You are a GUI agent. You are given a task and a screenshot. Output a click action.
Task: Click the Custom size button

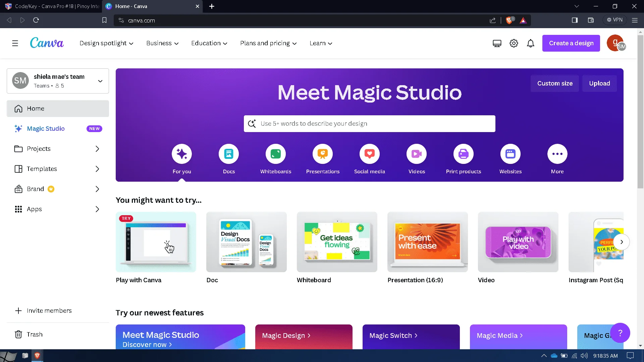click(555, 83)
